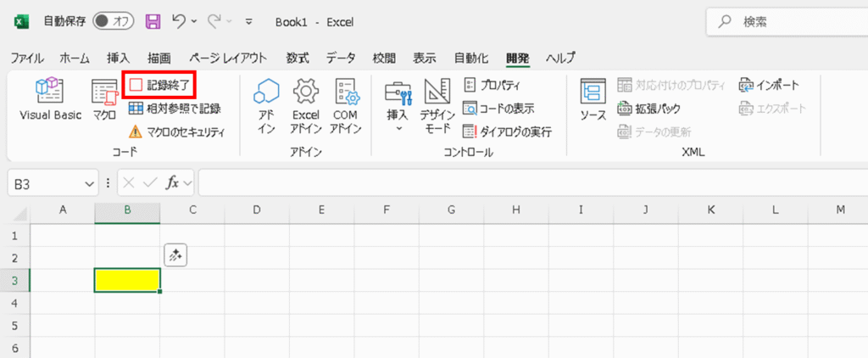Click the fx insert function icon
Image resolution: width=868 pixels, height=358 pixels.
click(x=173, y=183)
